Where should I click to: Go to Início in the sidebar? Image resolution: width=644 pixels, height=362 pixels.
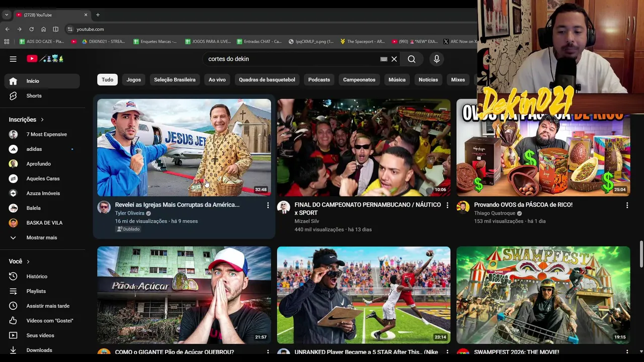[42, 81]
